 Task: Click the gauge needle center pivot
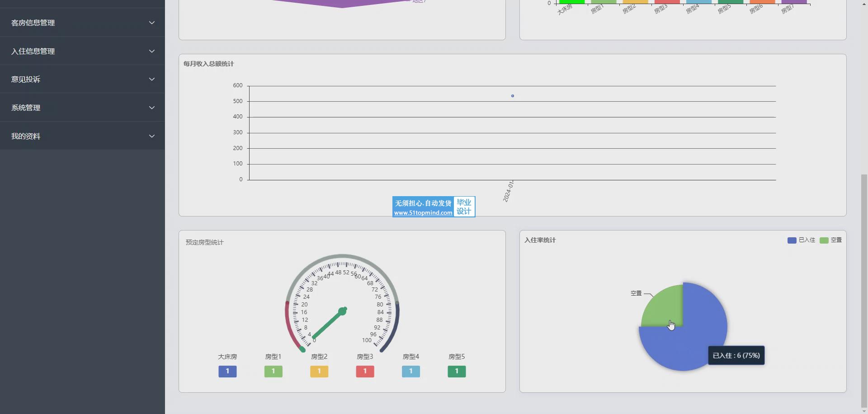pyautogui.click(x=342, y=311)
